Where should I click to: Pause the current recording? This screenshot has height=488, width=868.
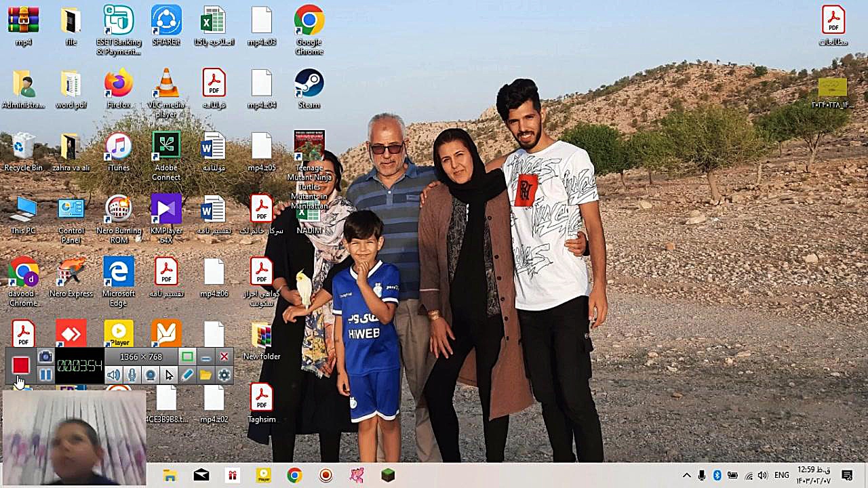coord(45,374)
